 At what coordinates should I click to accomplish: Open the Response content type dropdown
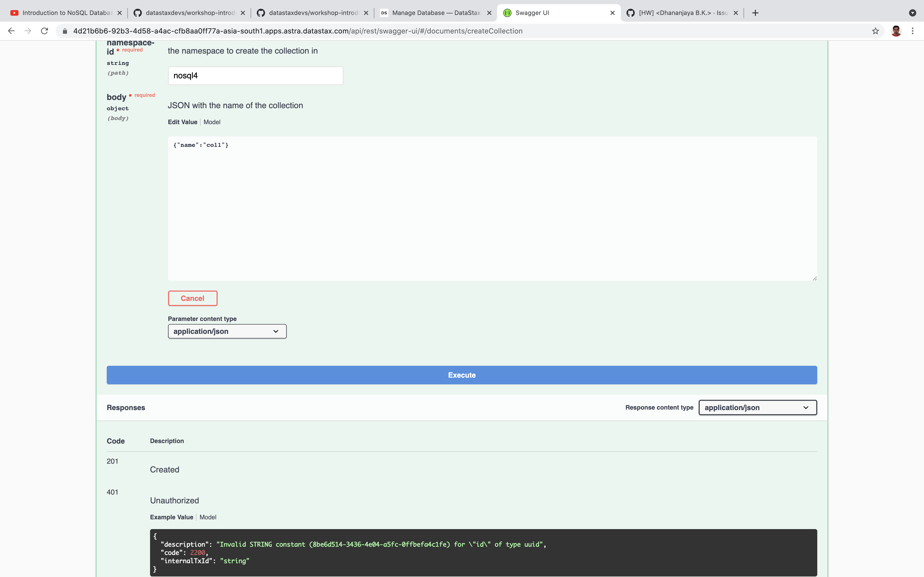[757, 407]
